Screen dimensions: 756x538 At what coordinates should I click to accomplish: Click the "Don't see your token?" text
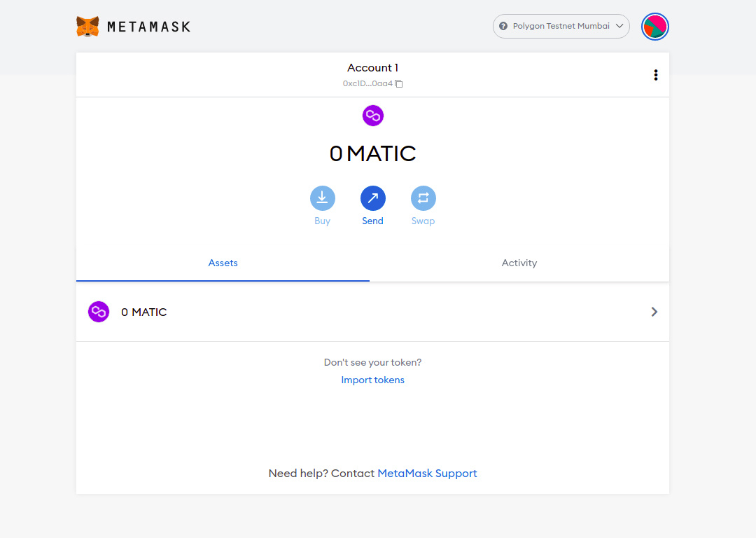click(372, 362)
